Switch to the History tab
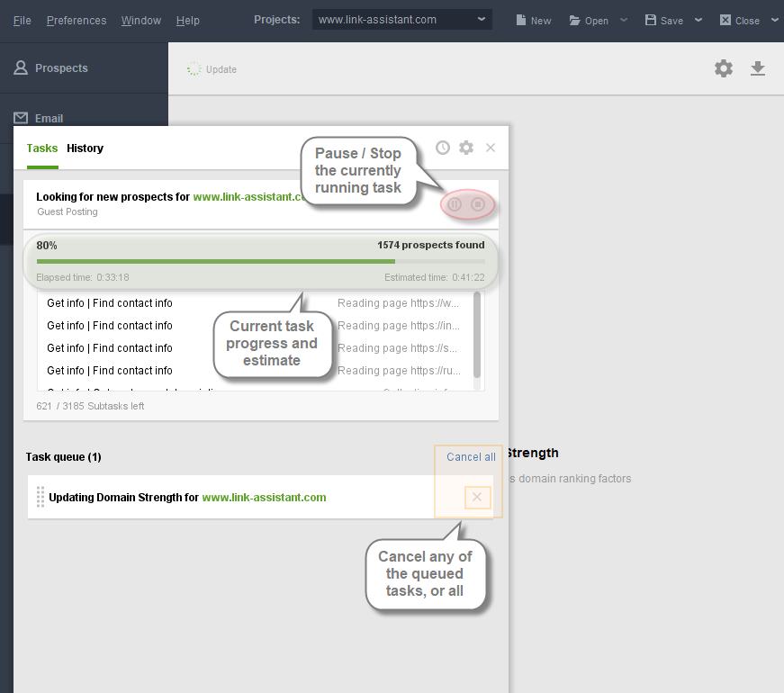Screen dimensions: 784x693 click(x=85, y=148)
